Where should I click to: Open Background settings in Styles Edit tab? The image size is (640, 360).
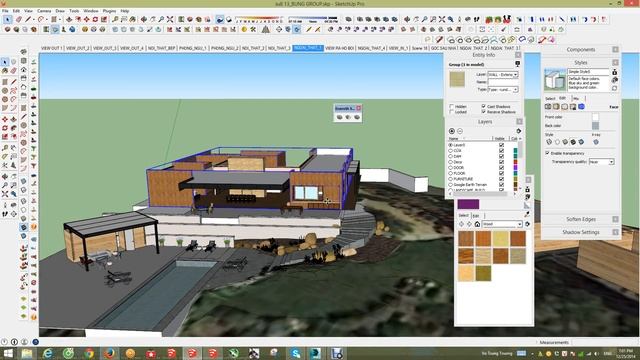pos(564,107)
